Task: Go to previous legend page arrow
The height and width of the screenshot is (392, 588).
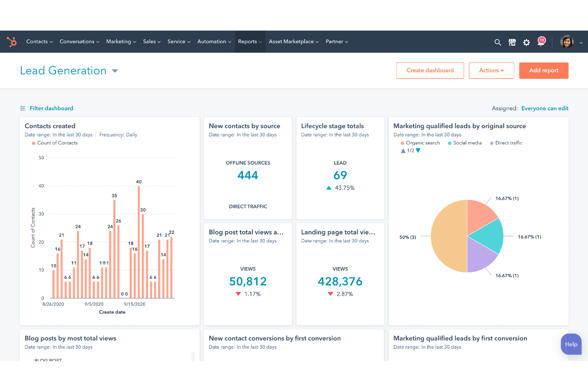Action: click(x=403, y=151)
